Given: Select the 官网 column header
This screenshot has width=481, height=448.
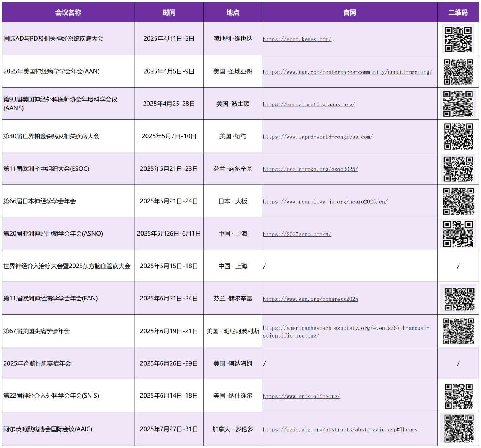Looking at the screenshot, I should point(349,13).
